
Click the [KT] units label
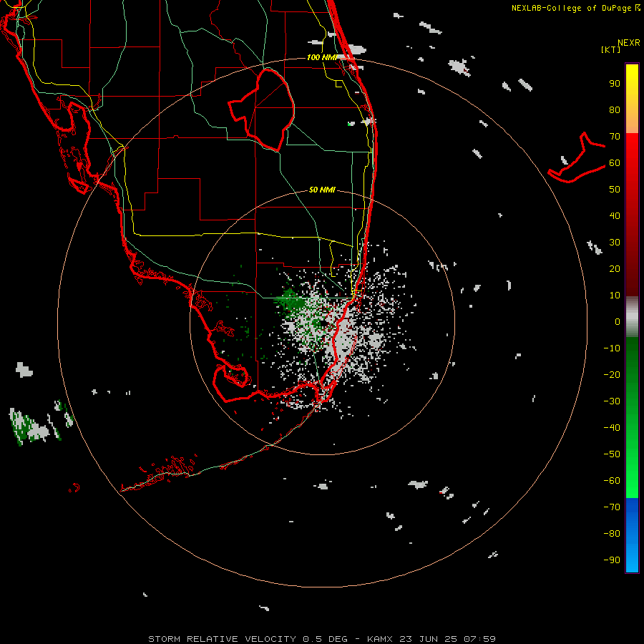(610, 49)
